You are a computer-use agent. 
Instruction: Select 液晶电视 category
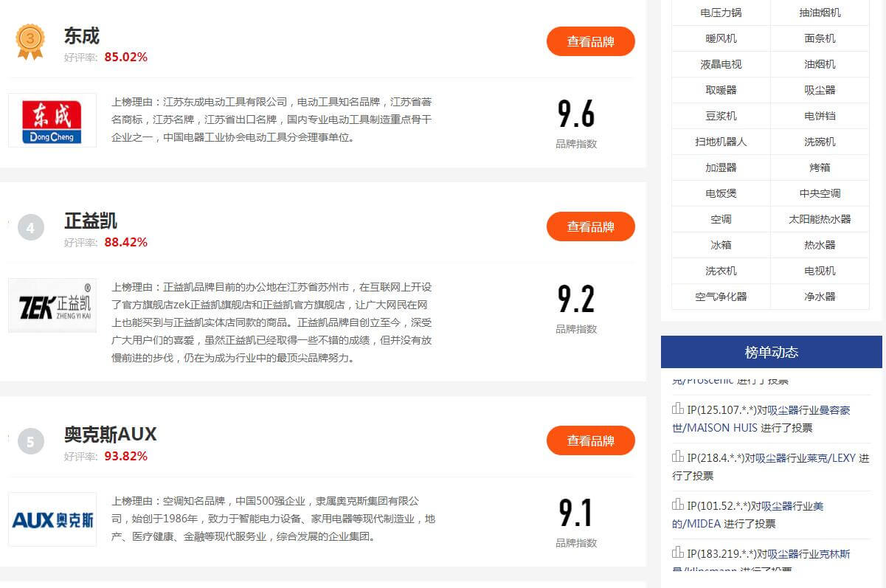coord(721,64)
